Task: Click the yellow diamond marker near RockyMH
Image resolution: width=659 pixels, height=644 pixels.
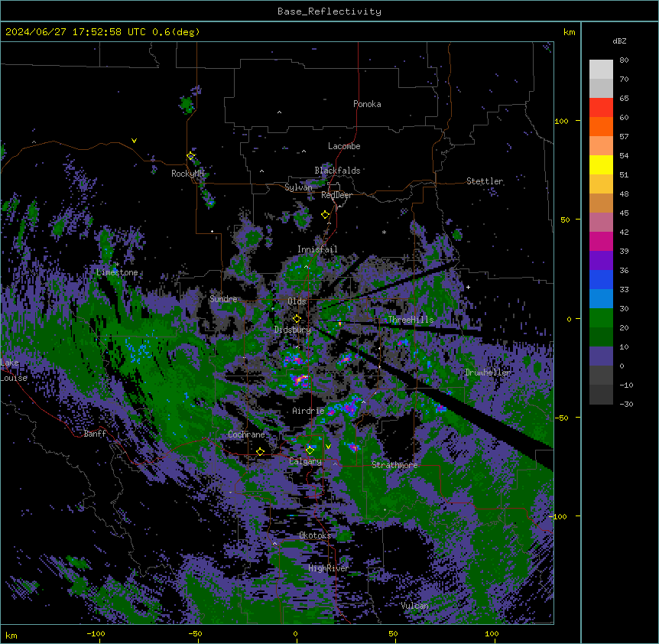Action: [191, 156]
